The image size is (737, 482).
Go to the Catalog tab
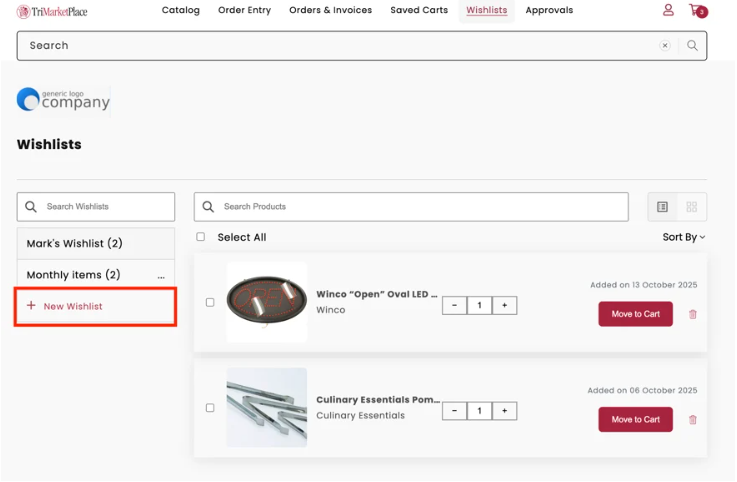click(181, 10)
